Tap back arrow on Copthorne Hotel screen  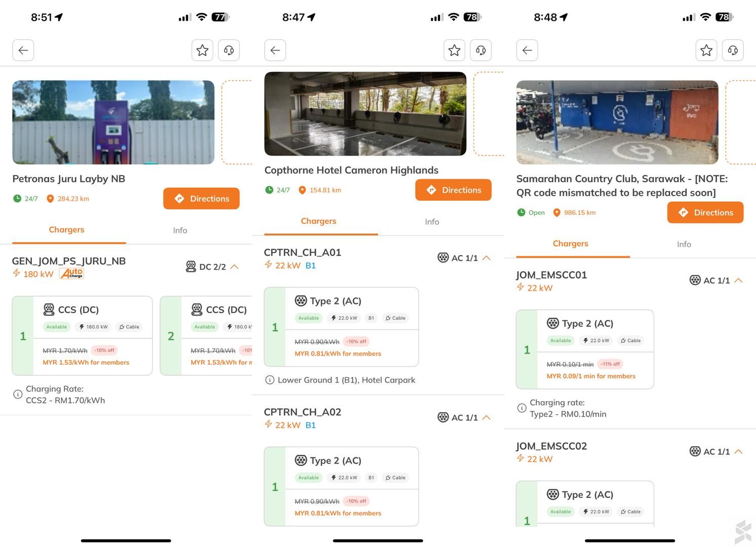tap(275, 50)
